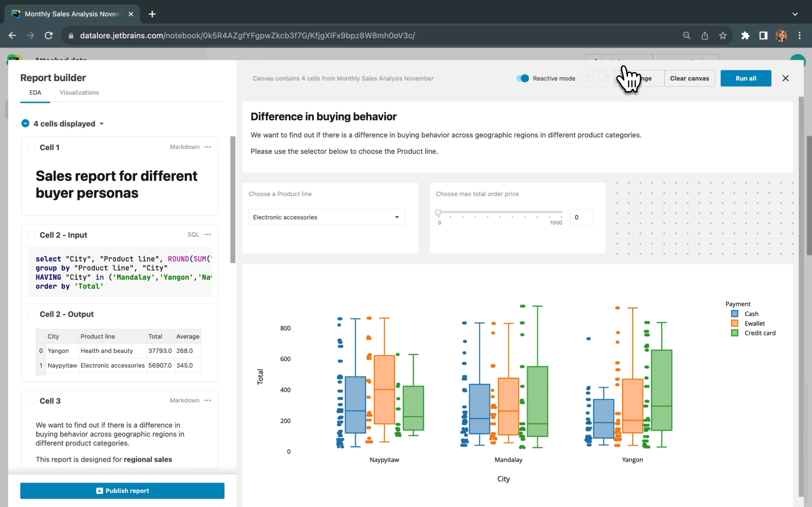Select Cell 2 Input circle checkbox
Viewport: 812px width, 507px height.
31,234
